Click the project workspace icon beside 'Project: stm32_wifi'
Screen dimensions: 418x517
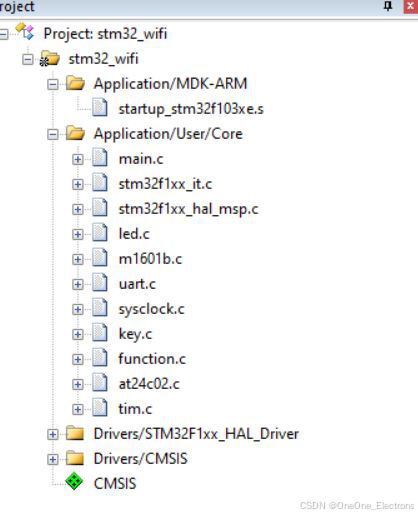25,32
